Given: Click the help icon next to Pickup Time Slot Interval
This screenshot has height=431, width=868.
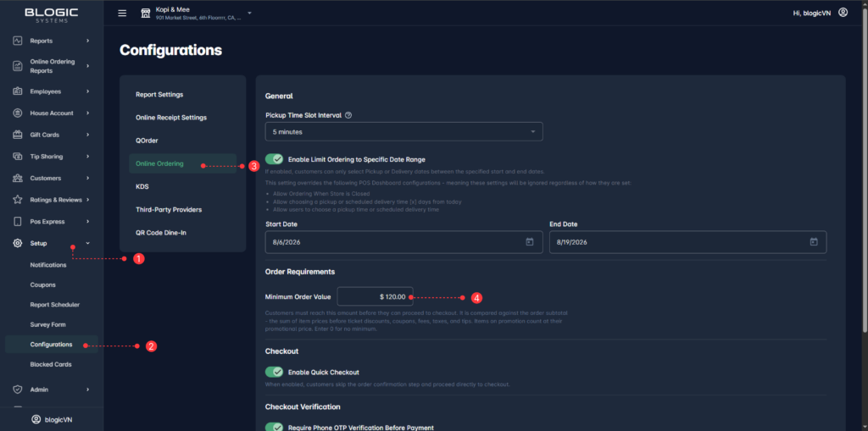Looking at the screenshot, I should 348,116.
